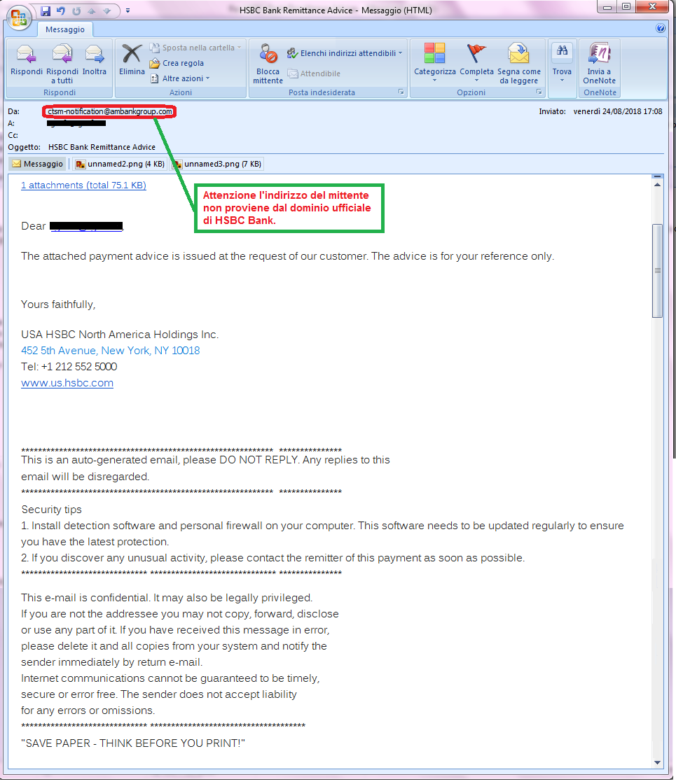The image size is (676, 784).
Task: Click the sender address ctsm-notification@ambankgroup.com
Action: [x=110, y=111]
